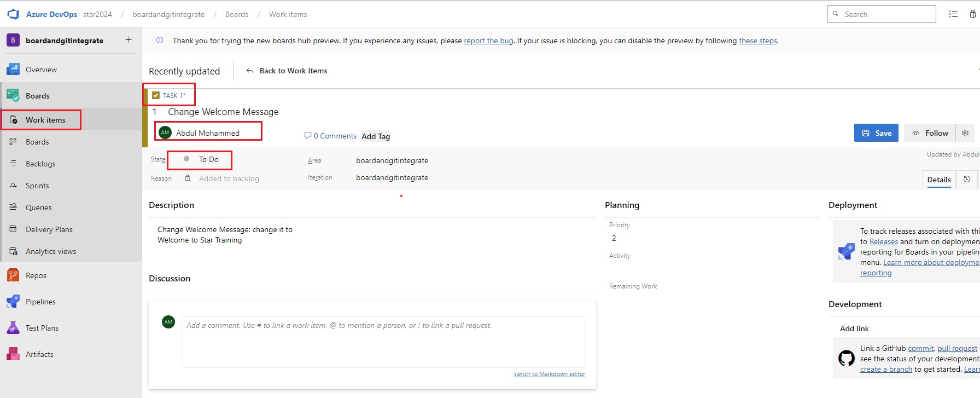Click the commit link in Development
Screen dimensions: 980x398
[x=921, y=348]
